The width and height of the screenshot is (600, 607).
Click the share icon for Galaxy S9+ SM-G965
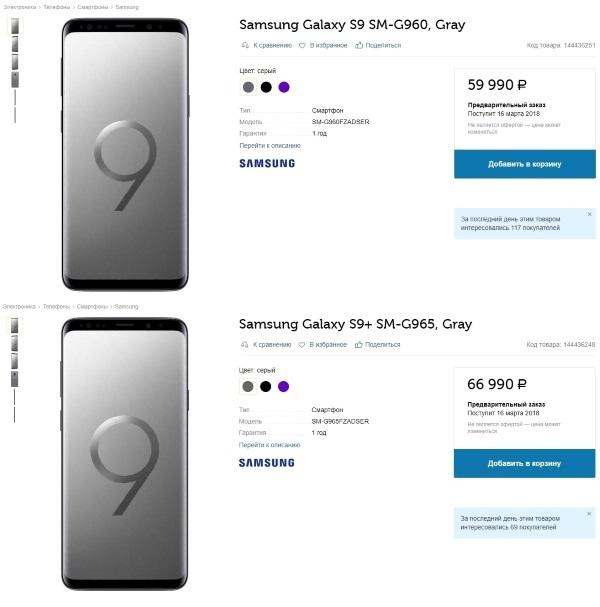(x=359, y=345)
